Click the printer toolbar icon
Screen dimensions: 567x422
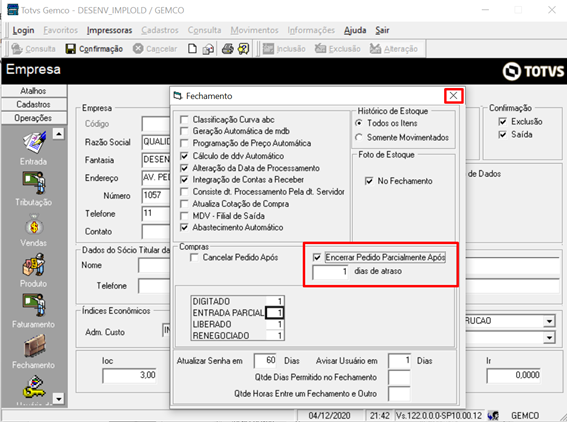point(227,49)
